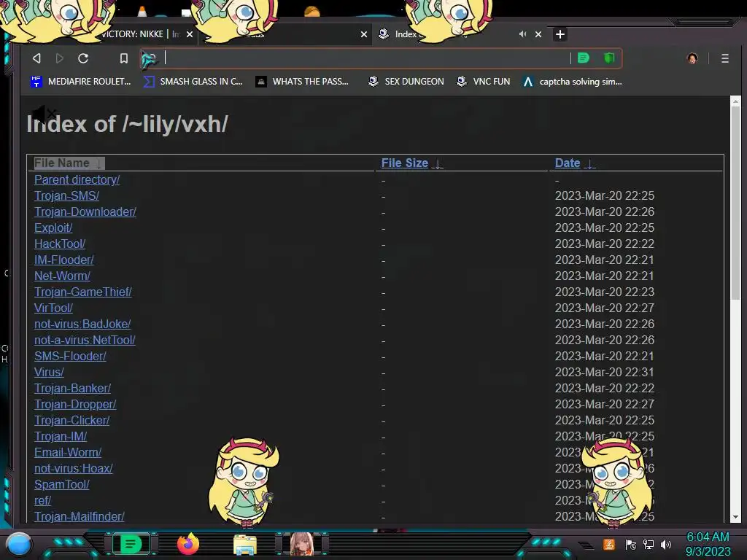This screenshot has height=560, width=747.
Task: Open the ref/ folder link
Action: pyautogui.click(x=42, y=500)
